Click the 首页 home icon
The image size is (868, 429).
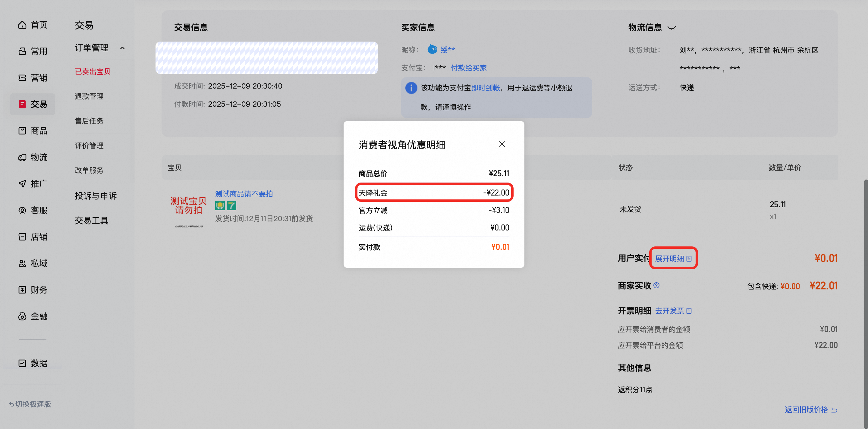pos(22,25)
